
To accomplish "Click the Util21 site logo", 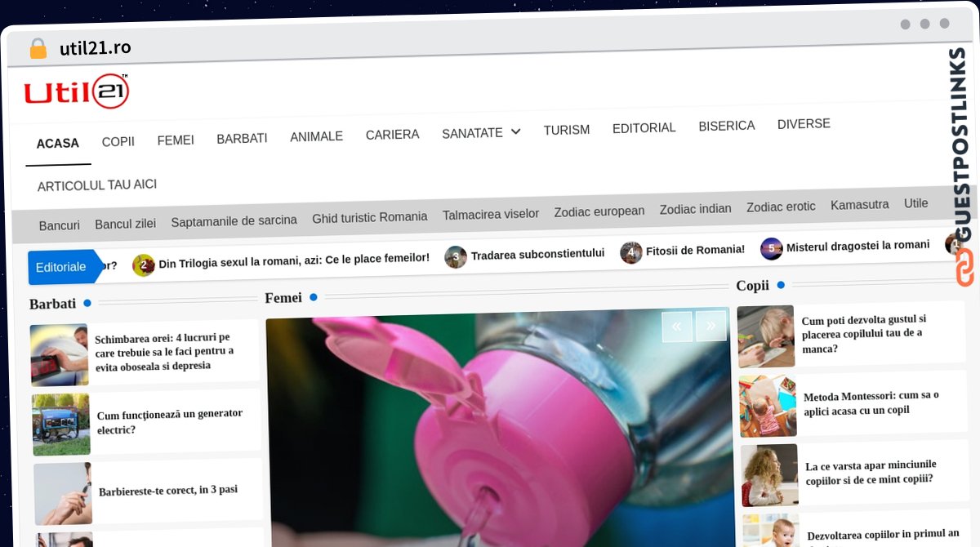I will point(77,91).
